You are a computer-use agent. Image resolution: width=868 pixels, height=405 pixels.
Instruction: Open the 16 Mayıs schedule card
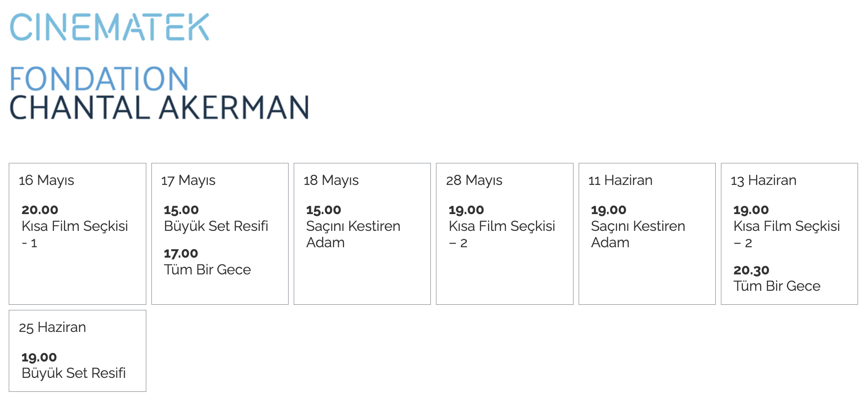click(78, 234)
